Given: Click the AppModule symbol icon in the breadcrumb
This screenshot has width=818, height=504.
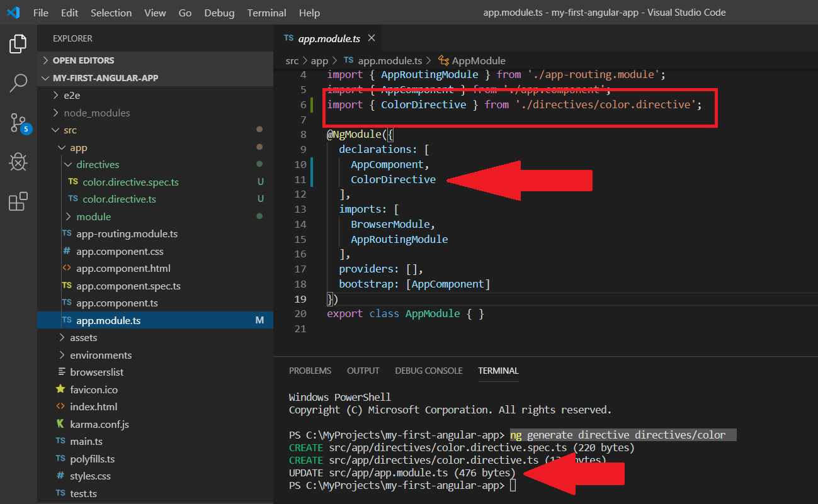Looking at the screenshot, I should pyautogui.click(x=443, y=60).
